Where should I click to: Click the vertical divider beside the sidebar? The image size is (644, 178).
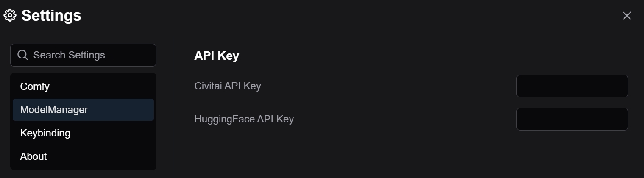coord(173,106)
